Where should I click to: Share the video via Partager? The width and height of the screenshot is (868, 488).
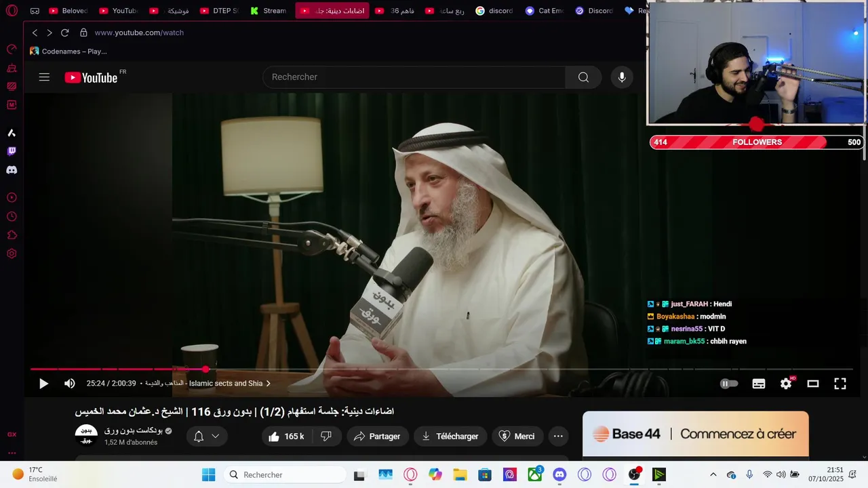[378, 436]
